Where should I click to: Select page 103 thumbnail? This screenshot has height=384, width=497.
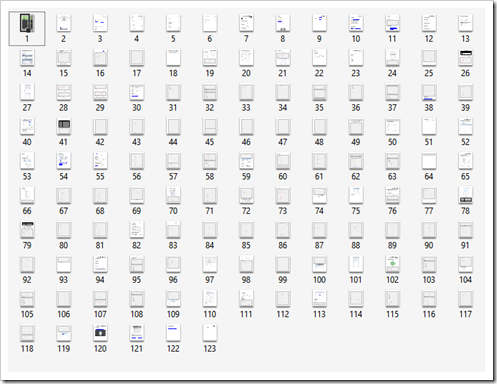[429, 264]
